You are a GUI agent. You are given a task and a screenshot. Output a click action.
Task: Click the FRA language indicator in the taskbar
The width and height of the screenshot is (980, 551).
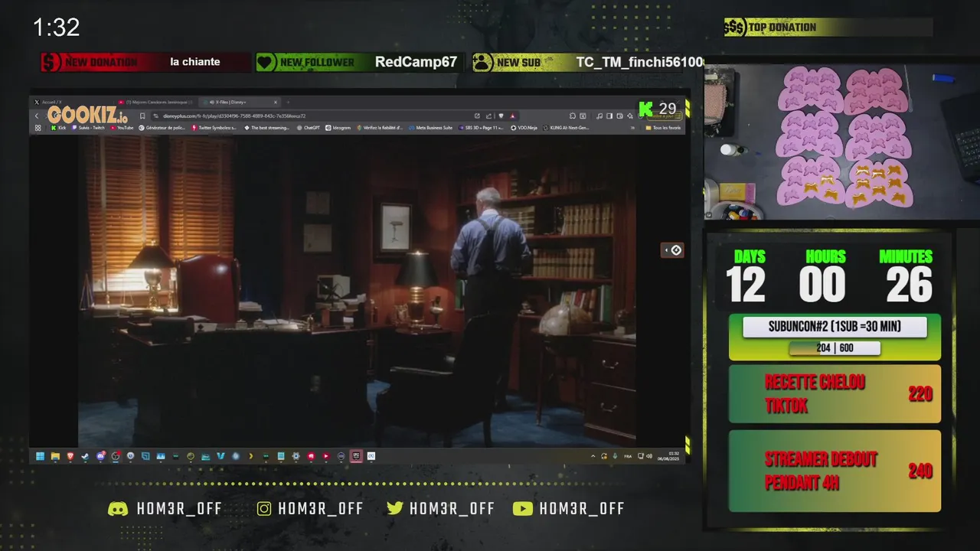click(x=628, y=456)
